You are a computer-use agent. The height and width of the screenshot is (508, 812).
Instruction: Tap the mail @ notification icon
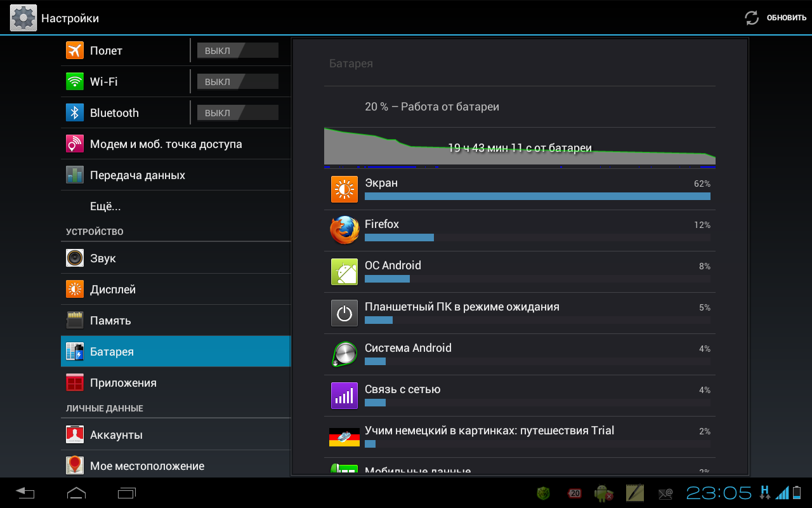[x=665, y=493]
